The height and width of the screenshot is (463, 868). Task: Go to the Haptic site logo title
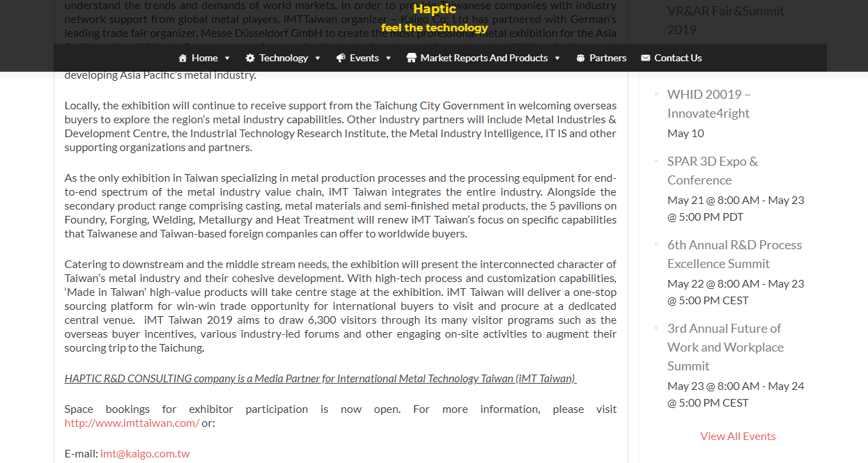(x=434, y=9)
